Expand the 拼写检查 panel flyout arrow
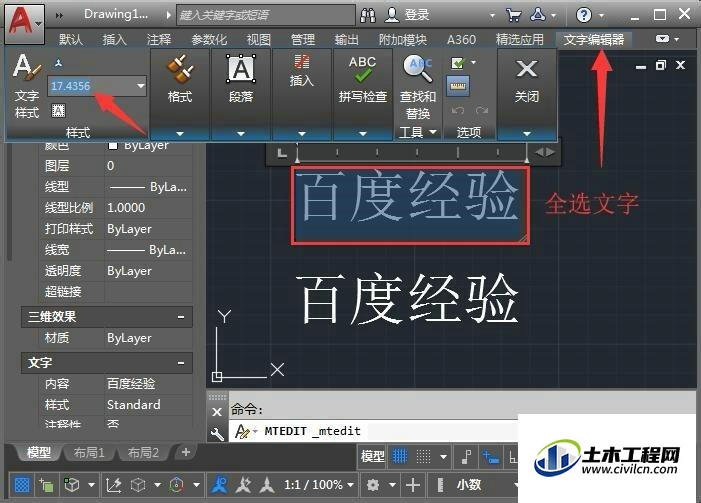Screen dimensions: 701x503 (363, 134)
